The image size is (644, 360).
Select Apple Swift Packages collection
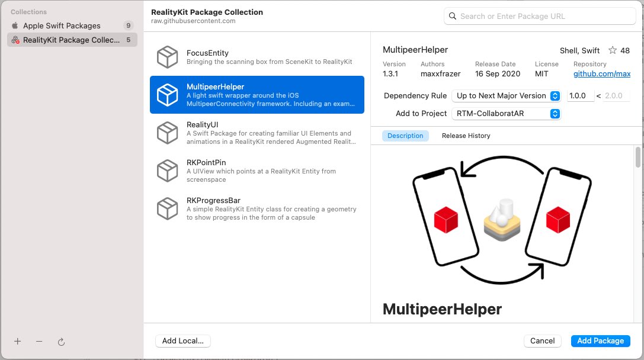72,25
